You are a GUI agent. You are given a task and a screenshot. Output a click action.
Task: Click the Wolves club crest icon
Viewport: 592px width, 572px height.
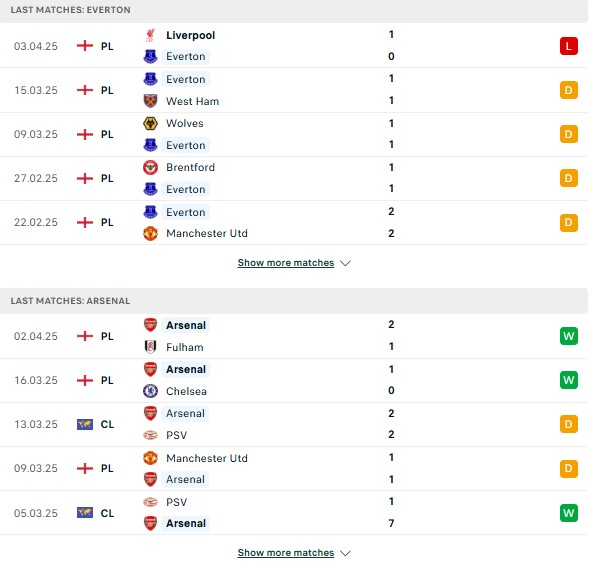coord(150,123)
